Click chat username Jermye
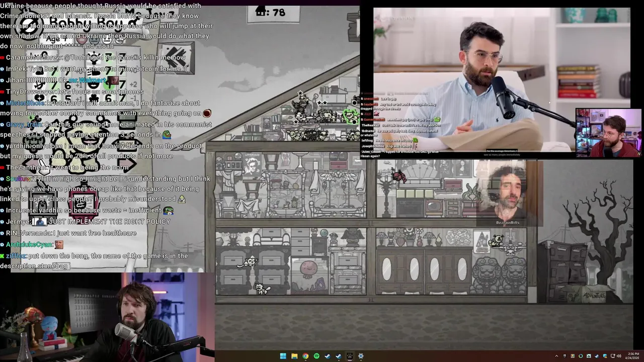Image resolution: width=644 pixels, height=362 pixels. coord(18,222)
